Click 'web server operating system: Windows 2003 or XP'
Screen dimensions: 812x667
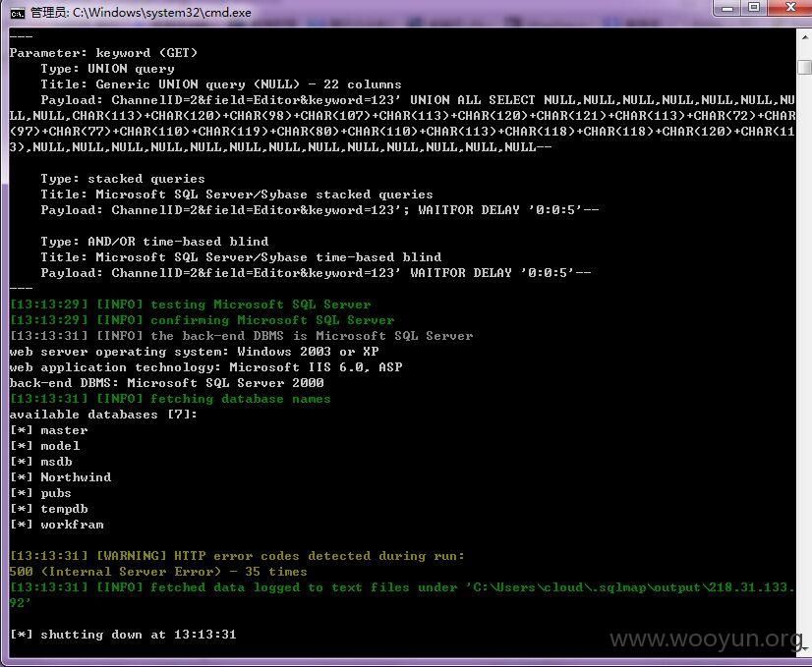(195, 352)
